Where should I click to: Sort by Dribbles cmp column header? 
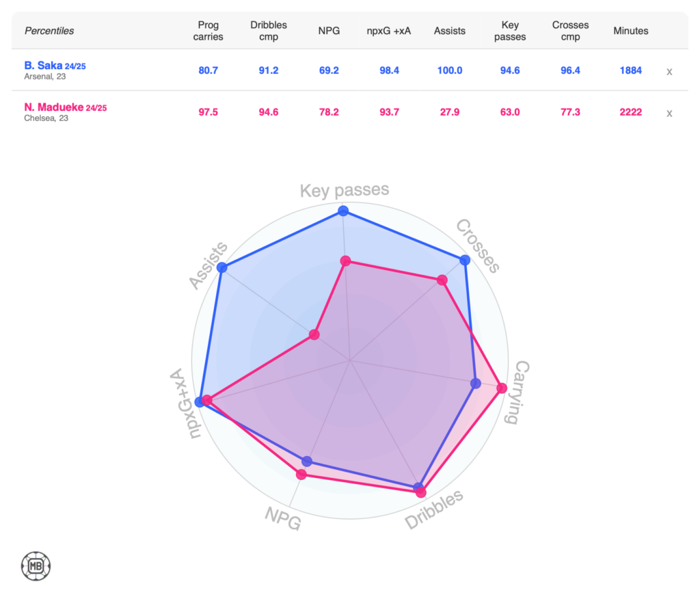(x=269, y=31)
